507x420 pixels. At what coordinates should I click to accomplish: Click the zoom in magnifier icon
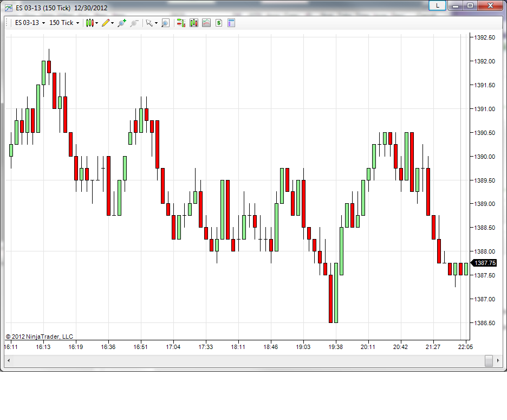point(122,23)
